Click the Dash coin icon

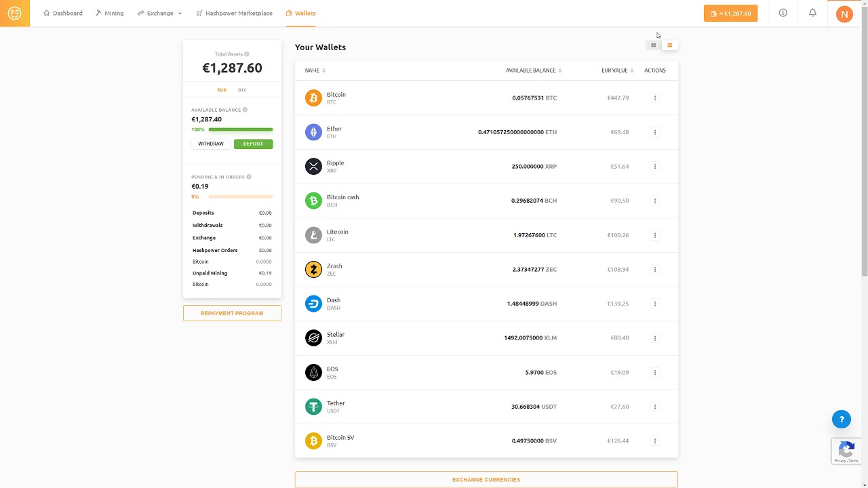(313, 304)
